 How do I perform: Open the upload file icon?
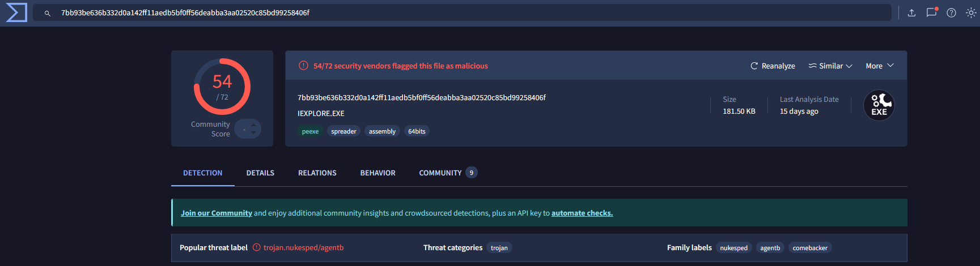pos(911,12)
